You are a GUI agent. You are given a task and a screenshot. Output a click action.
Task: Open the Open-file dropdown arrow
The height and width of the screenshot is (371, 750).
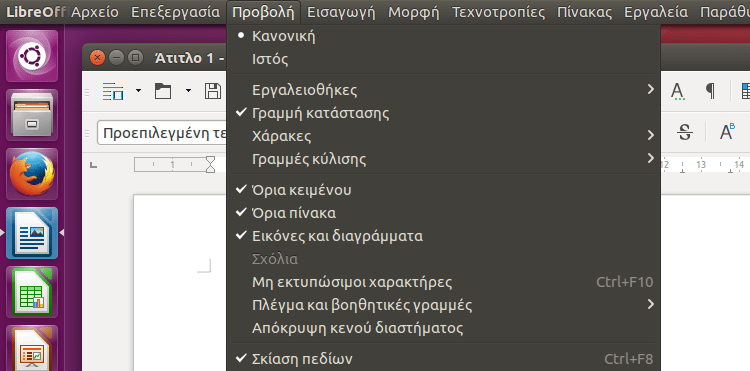pyautogui.click(x=188, y=90)
